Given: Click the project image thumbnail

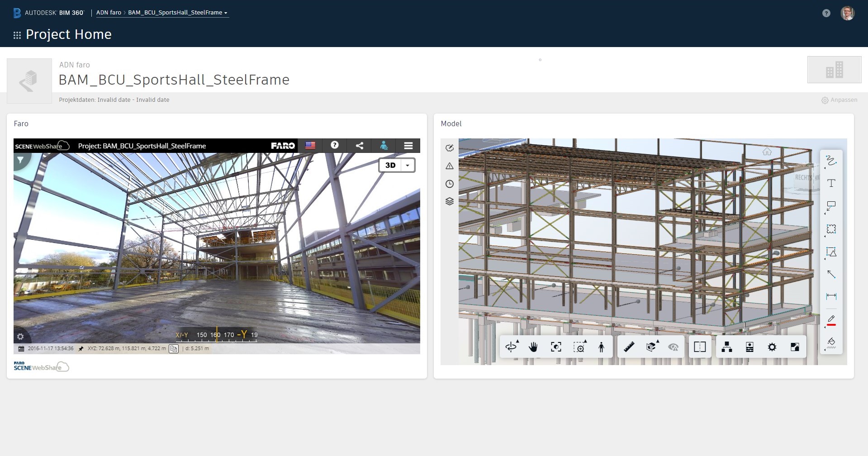Looking at the screenshot, I should (x=29, y=81).
